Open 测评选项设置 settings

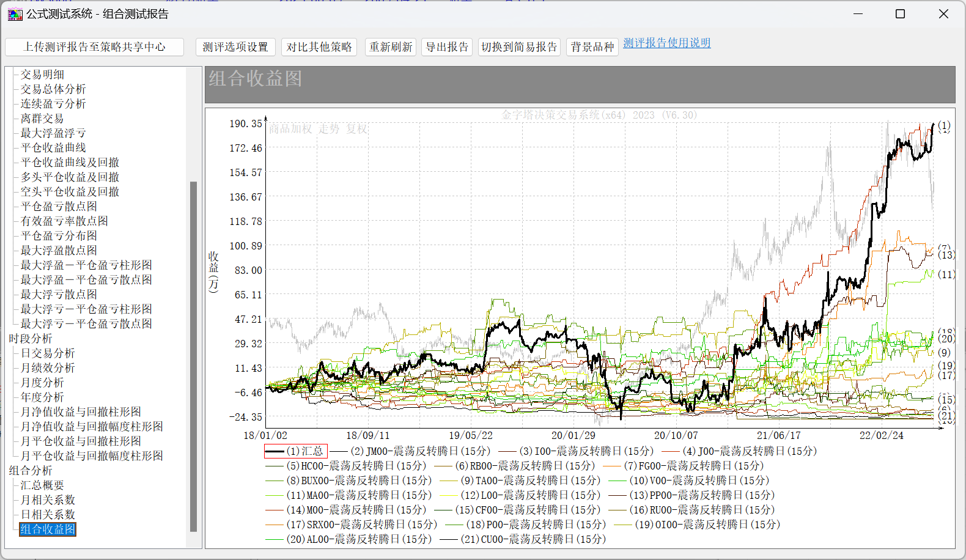click(x=235, y=47)
